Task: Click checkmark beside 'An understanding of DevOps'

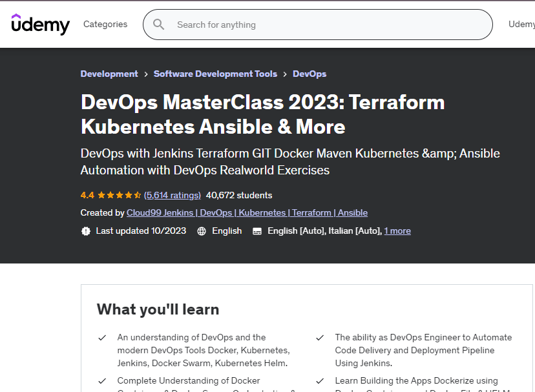Action: click(x=102, y=338)
